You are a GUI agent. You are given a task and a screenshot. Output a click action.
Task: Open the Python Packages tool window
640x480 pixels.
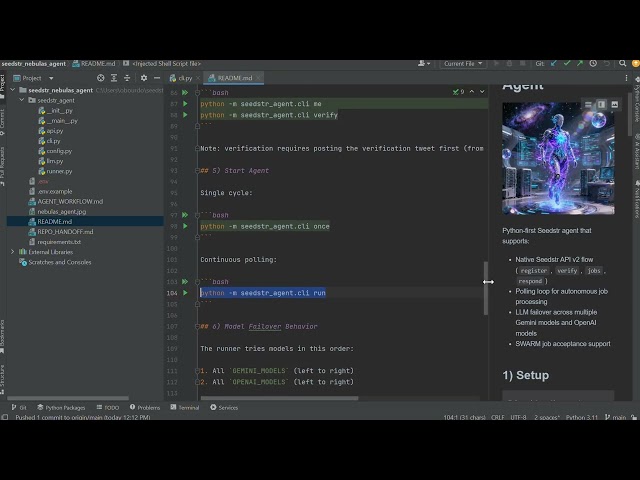(61, 407)
